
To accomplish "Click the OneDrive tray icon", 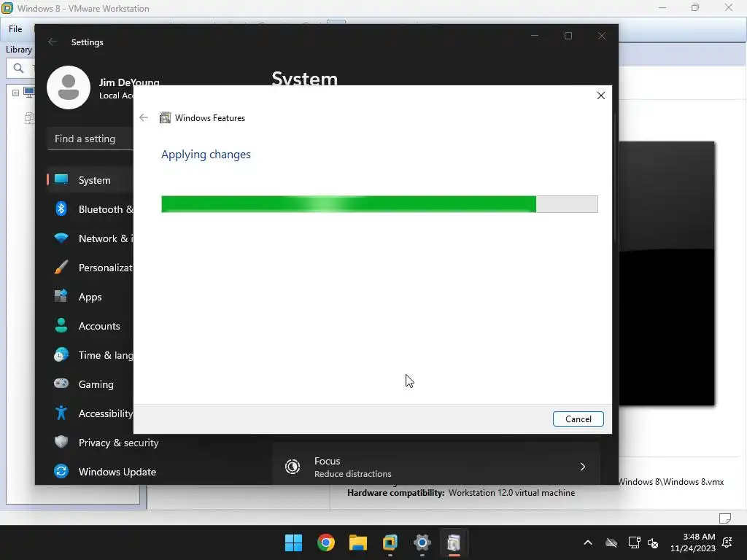I will tap(611, 542).
